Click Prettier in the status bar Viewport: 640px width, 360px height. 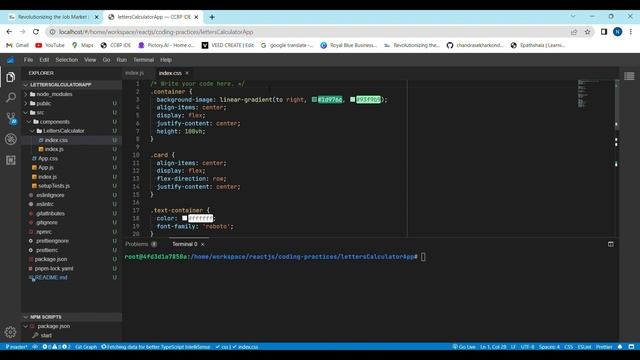[x=604, y=347]
